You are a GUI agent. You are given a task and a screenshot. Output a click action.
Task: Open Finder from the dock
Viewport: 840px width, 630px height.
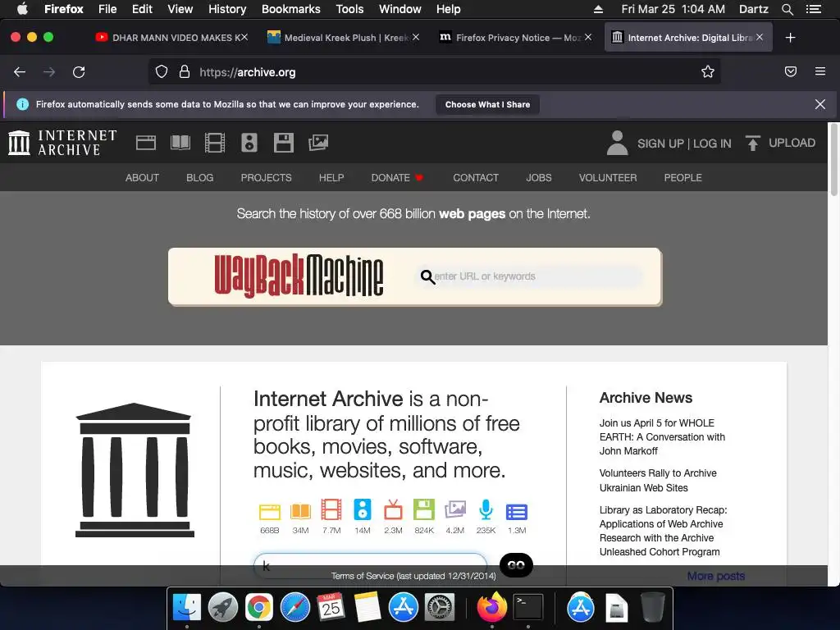tap(186, 608)
